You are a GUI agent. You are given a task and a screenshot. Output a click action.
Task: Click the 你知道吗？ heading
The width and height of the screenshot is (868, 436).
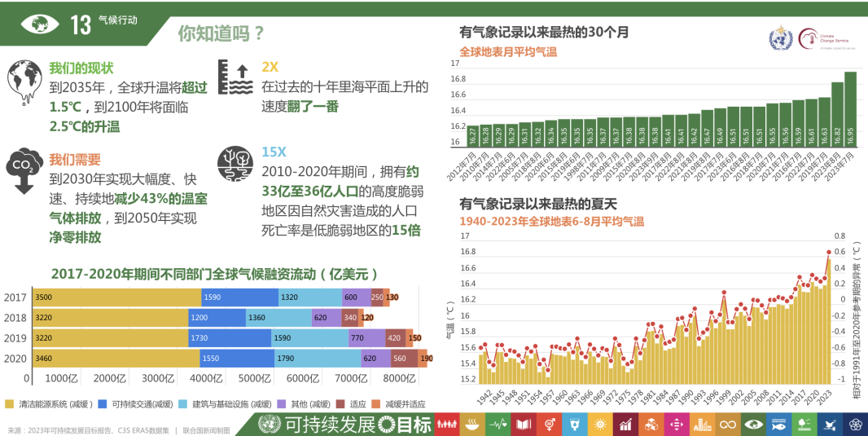click(x=221, y=33)
